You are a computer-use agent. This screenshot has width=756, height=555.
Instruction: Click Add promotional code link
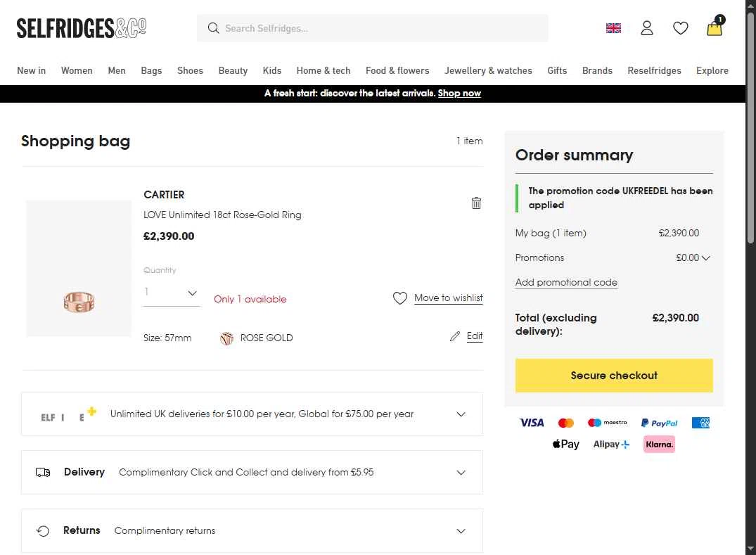coord(566,283)
